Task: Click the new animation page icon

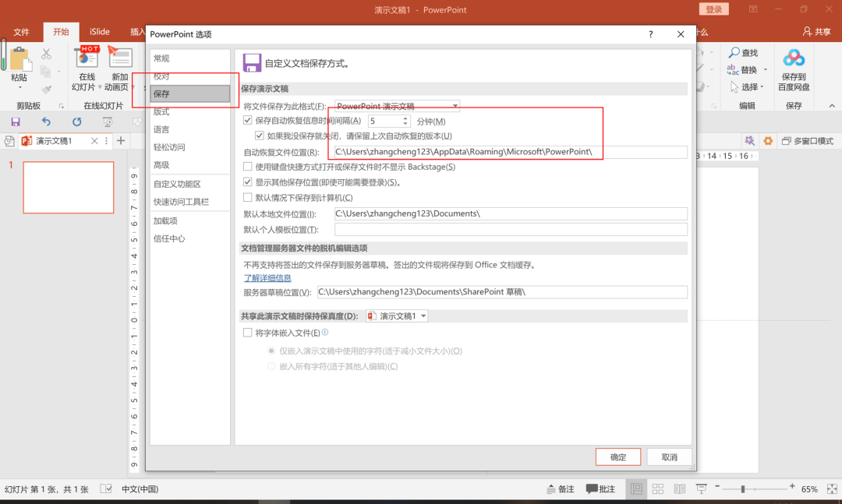Action: 120,58
